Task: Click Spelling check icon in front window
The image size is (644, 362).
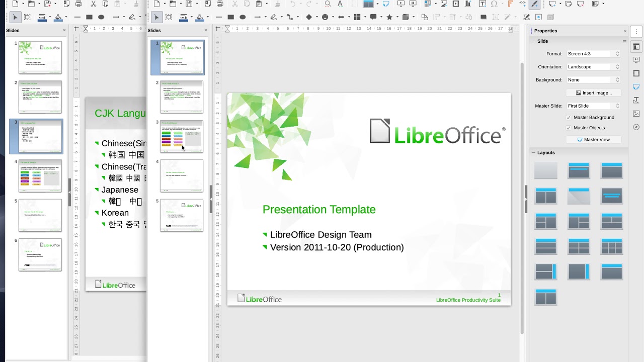Action: [340, 4]
